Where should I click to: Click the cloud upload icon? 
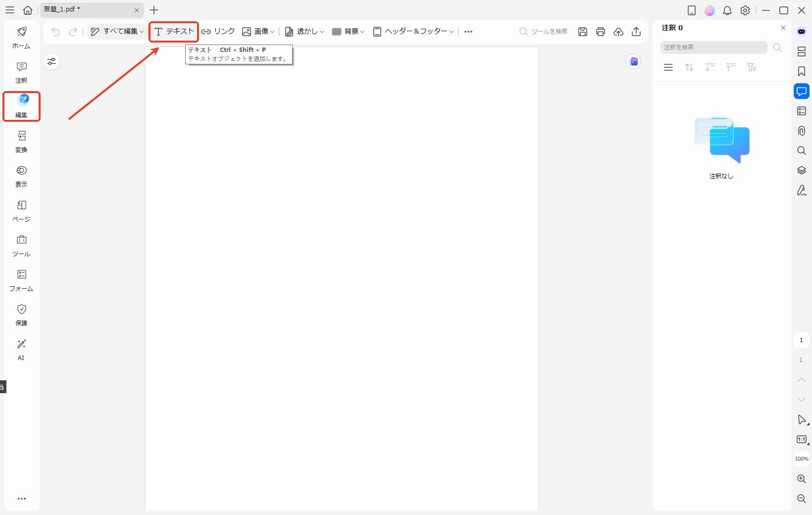tap(618, 32)
